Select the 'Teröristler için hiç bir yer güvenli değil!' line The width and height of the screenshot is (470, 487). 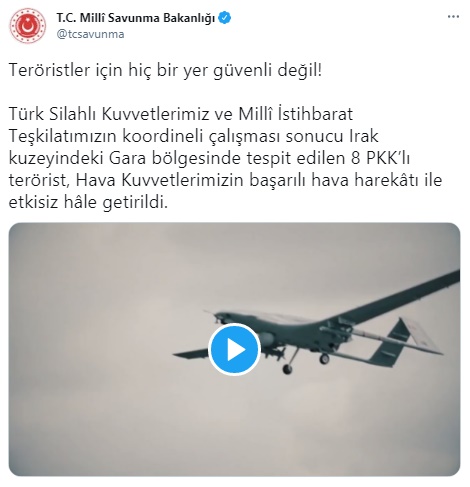pyautogui.click(x=165, y=71)
